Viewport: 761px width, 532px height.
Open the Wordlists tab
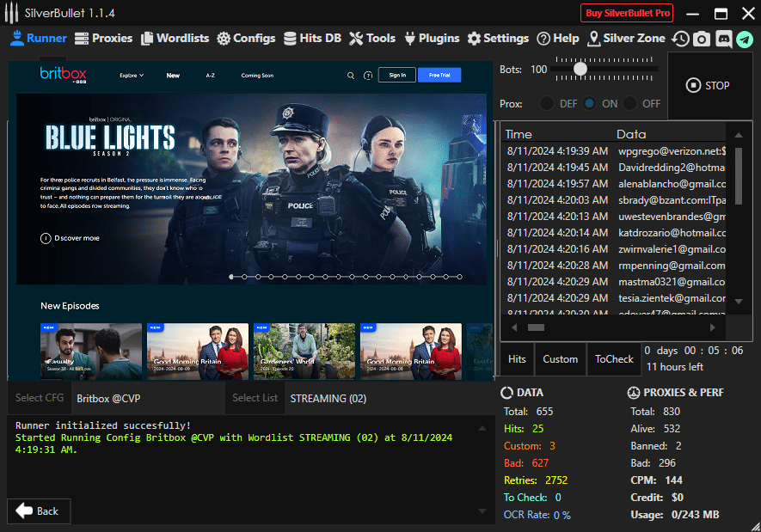click(x=175, y=39)
